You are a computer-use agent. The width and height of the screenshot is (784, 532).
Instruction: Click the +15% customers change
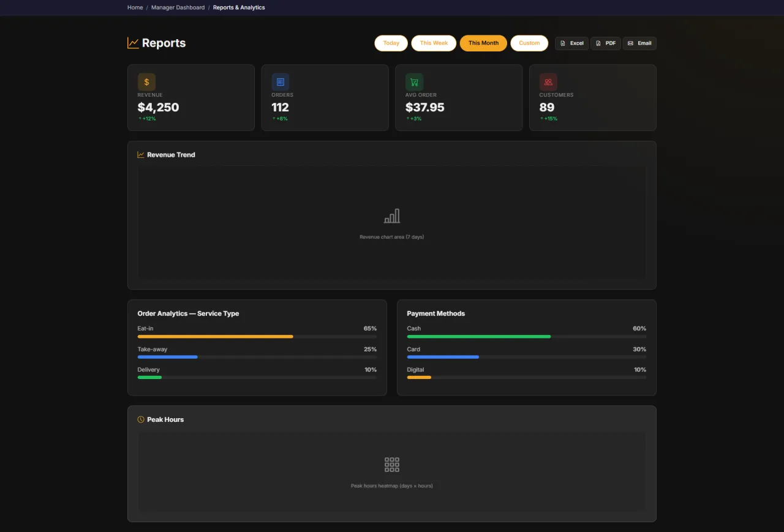[549, 119]
